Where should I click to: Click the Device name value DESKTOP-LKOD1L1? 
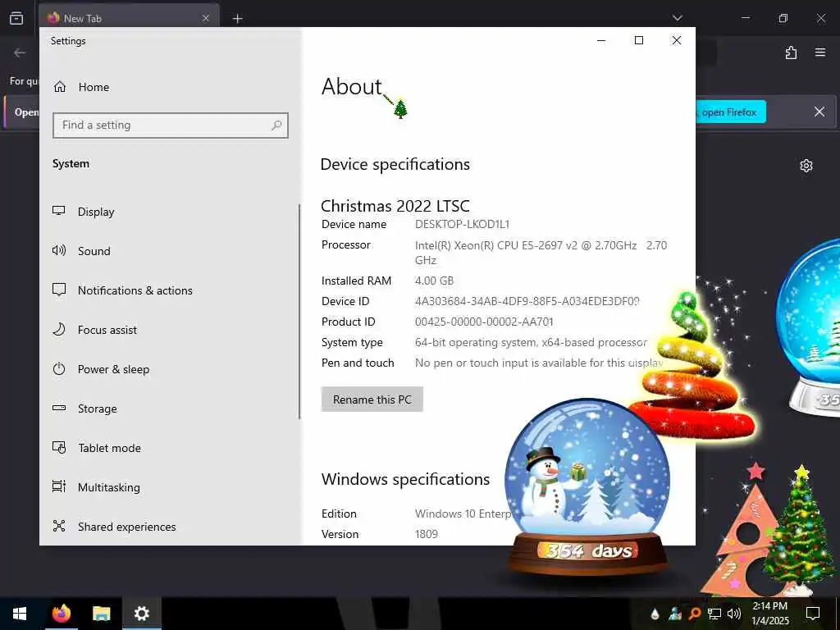point(462,225)
